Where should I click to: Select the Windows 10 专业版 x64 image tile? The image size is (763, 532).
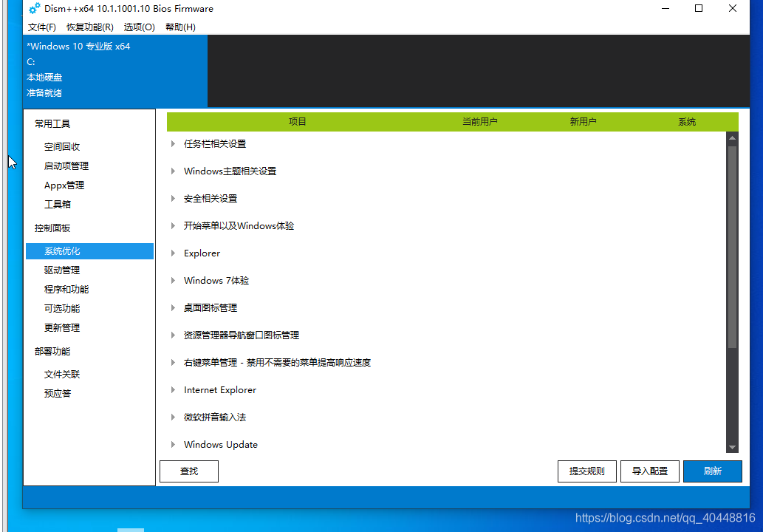pyautogui.click(x=115, y=71)
